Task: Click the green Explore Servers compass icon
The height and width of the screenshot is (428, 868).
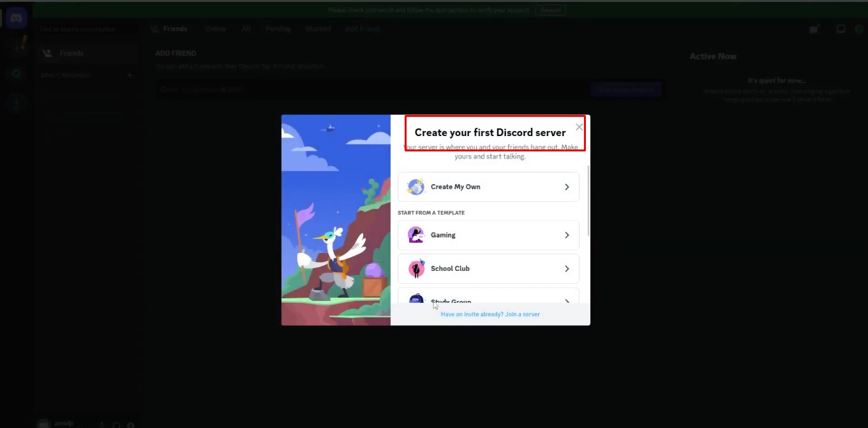Action: click(x=16, y=73)
